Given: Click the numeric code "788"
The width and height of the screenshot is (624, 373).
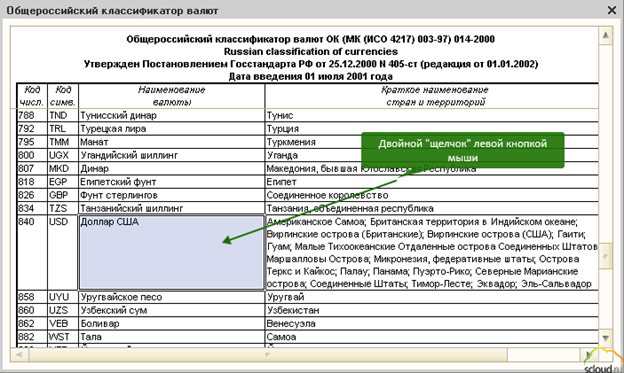Looking at the screenshot, I should coord(26,115).
